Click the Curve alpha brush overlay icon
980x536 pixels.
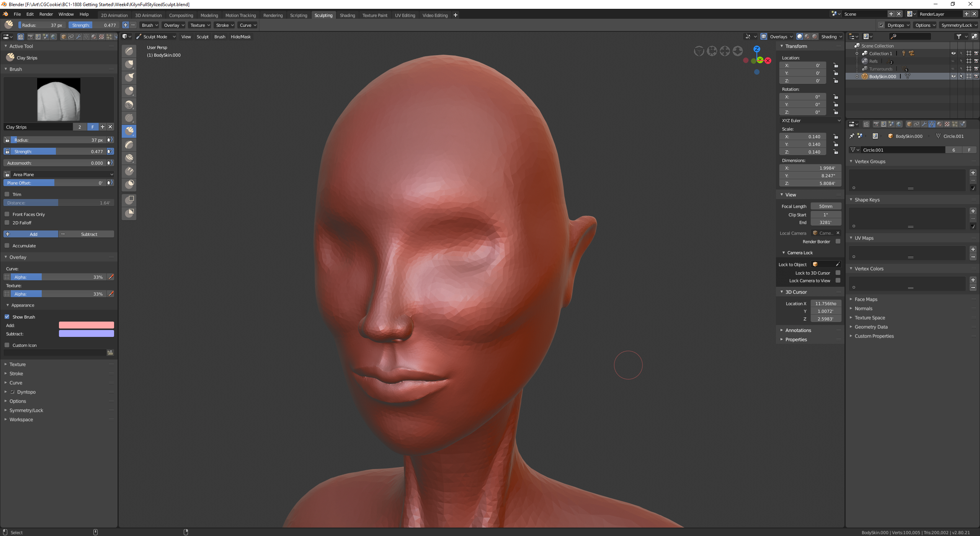point(111,277)
